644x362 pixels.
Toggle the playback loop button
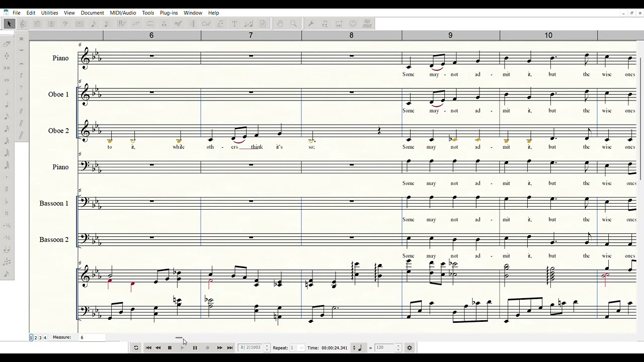point(136,347)
